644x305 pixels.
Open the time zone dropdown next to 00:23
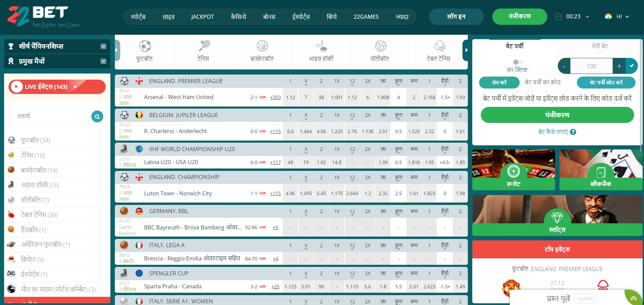pyautogui.click(x=587, y=17)
